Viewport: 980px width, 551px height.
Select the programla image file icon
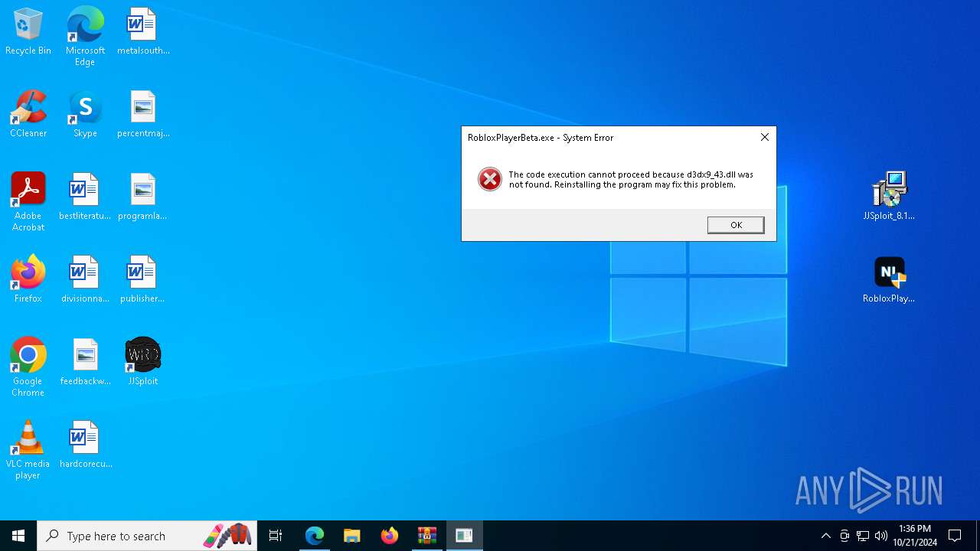tap(143, 197)
